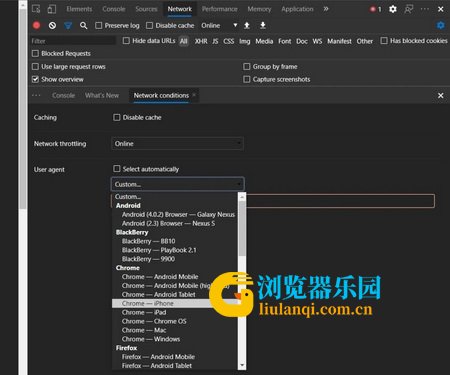Filter requests by Img
This screenshot has height=375, width=450.
click(x=245, y=41)
